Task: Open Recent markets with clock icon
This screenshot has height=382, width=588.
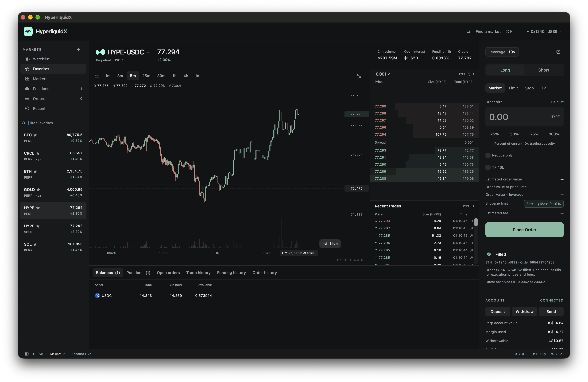Action: click(x=53, y=108)
